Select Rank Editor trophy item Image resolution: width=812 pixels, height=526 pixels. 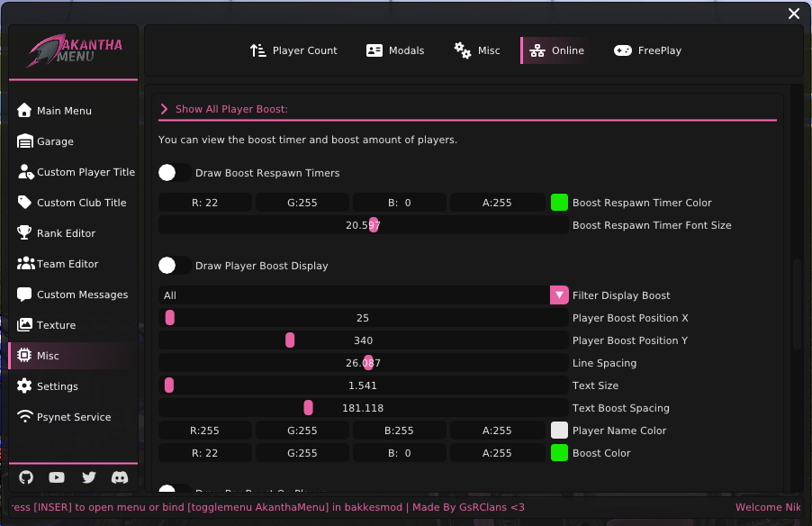66,233
